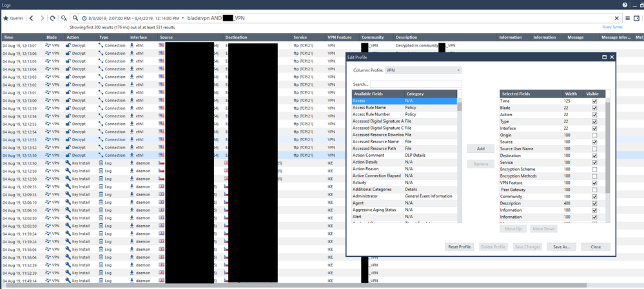
Task: Sort by VPN Feature column header
Action: point(343,37)
